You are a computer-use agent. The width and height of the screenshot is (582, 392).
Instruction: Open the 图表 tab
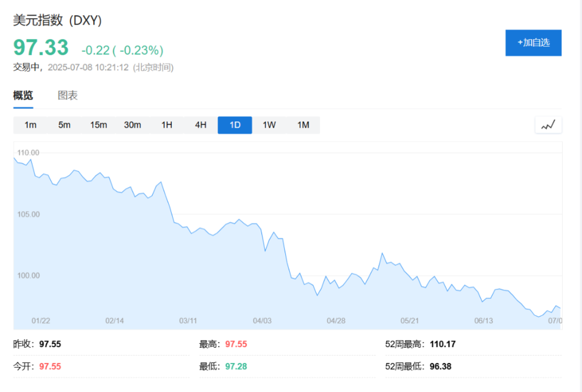coord(68,96)
